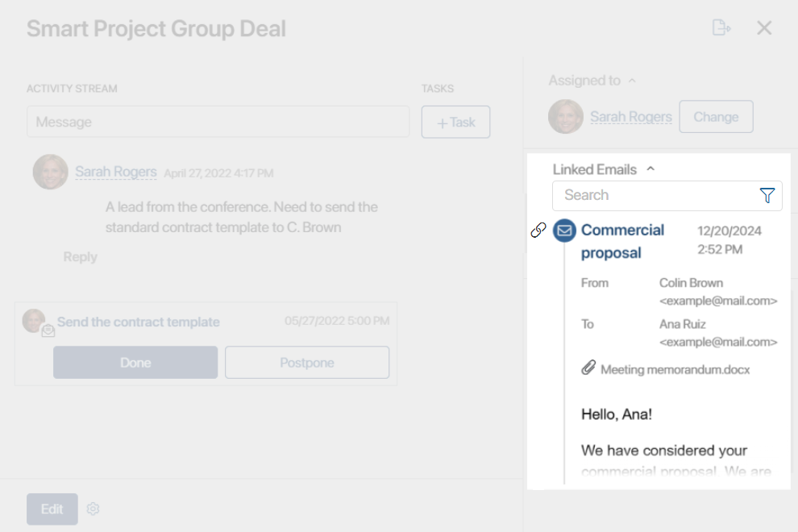Open Meeting memorandum.docx attachment
Screen dimensions: 798x532
tap(675, 370)
